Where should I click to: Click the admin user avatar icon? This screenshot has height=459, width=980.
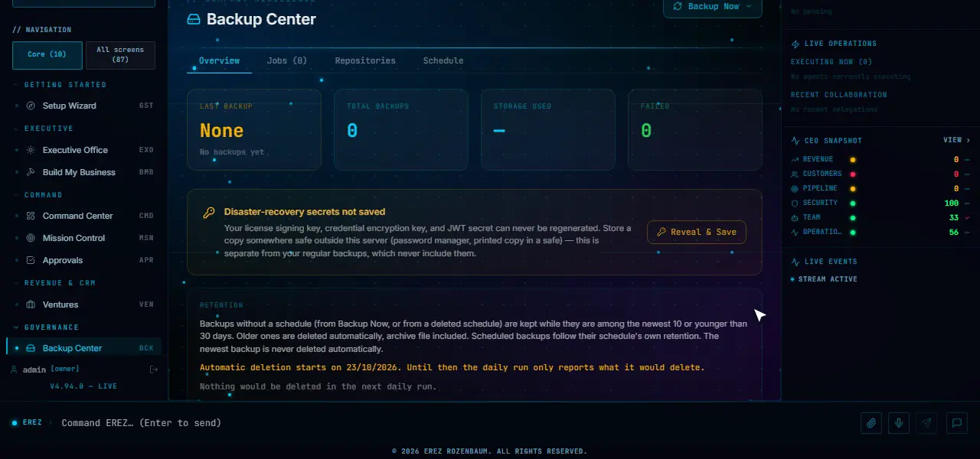tap(15, 369)
